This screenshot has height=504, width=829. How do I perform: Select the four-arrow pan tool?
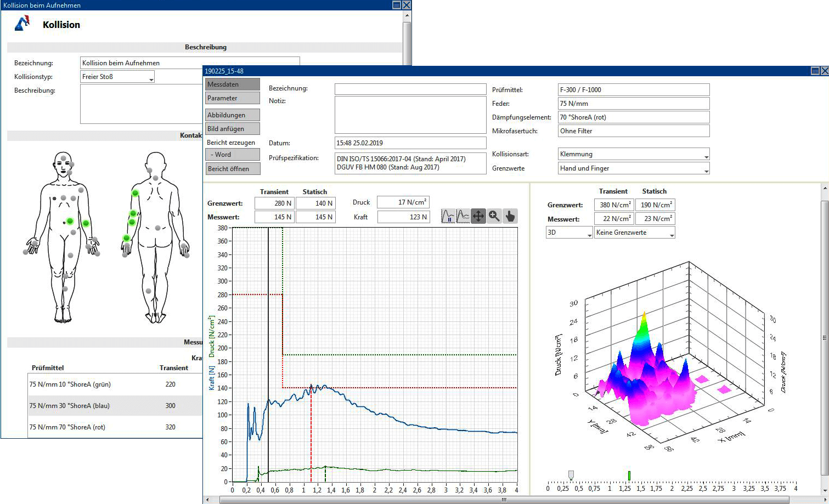pos(478,216)
